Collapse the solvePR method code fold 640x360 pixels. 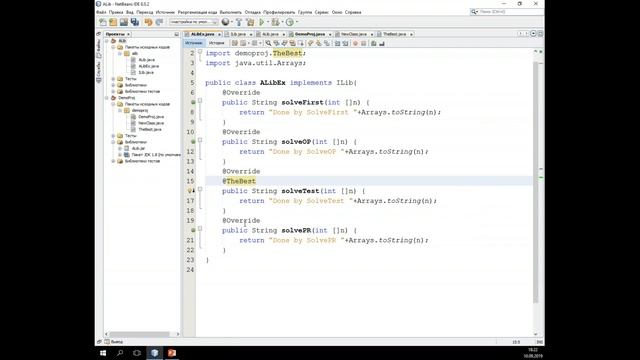[x=200, y=228]
